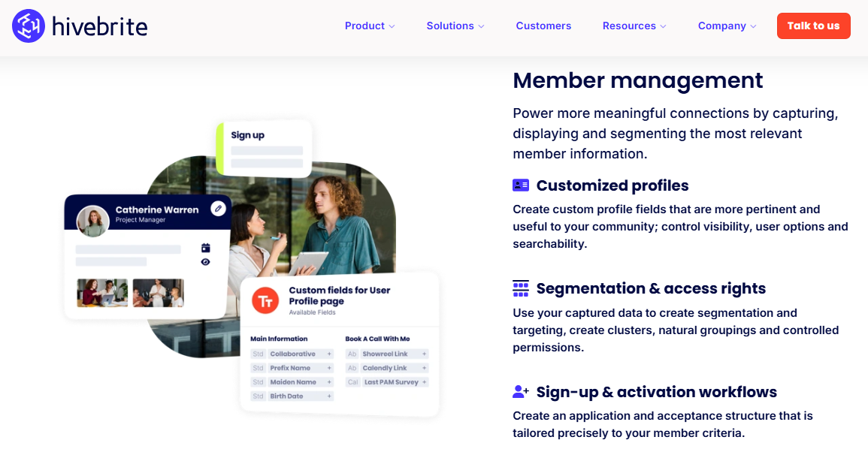Select the person-plus icon beside Sign-up workflows
The image size is (868, 449).
point(519,391)
